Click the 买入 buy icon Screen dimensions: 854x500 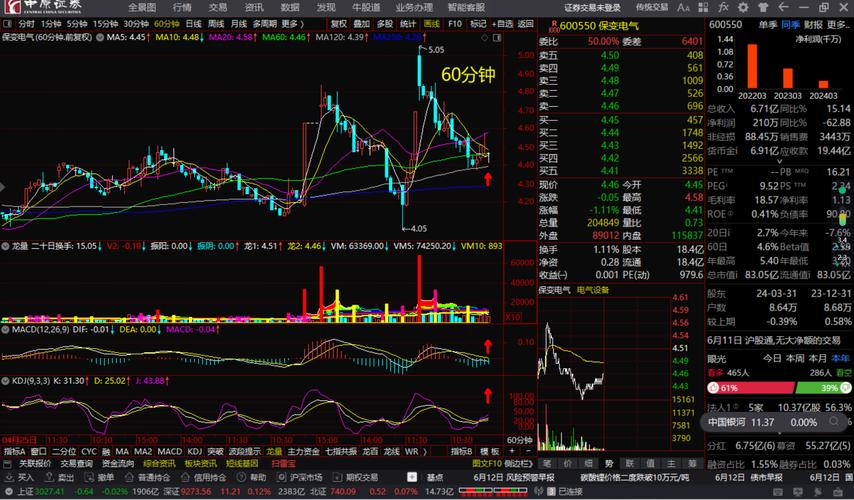8,477
